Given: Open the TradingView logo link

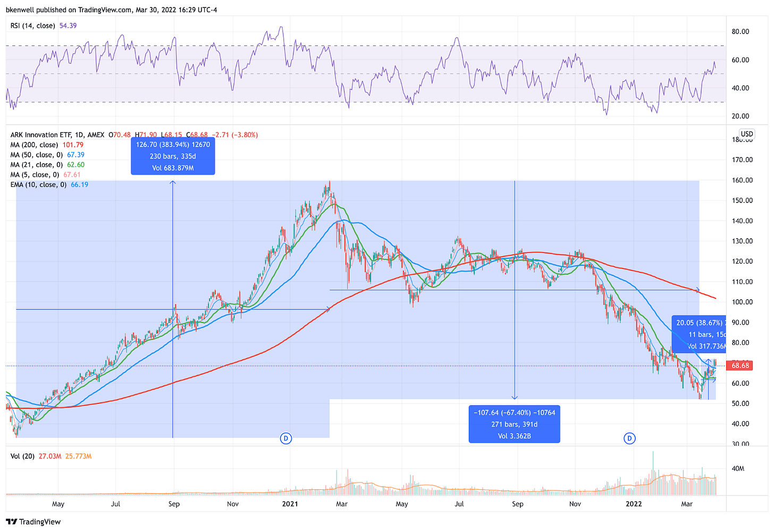Looking at the screenshot, I should click(x=33, y=521).
